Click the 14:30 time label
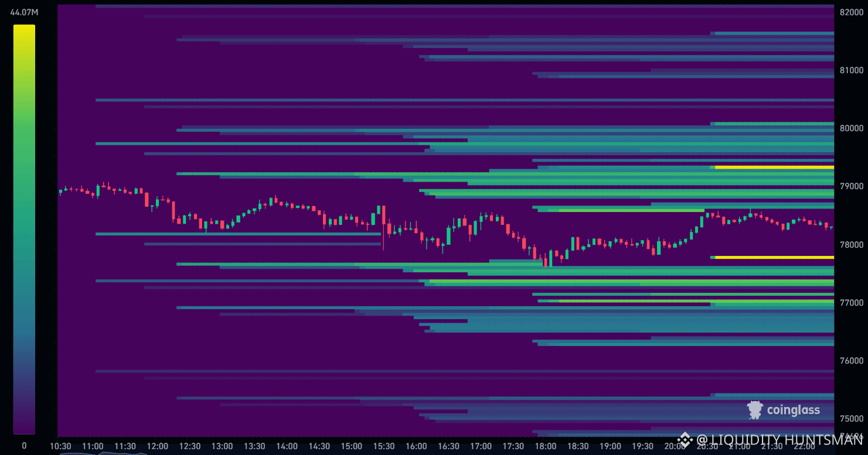Image resolution: width=868 pixels, height=455 pixels. click(x=319, y=446)
